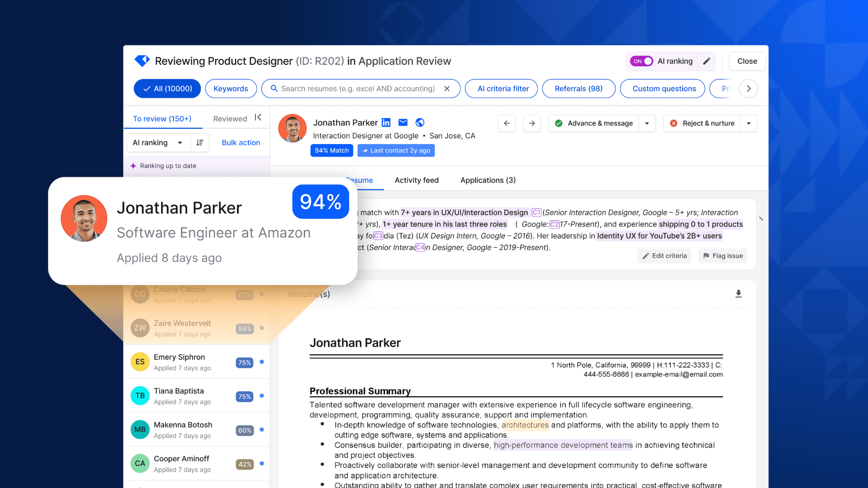This screenshot has width=868, height=488.
Task: Go to next candidate with right arrow
Action: pyautogui.click(x=531, y=123)
